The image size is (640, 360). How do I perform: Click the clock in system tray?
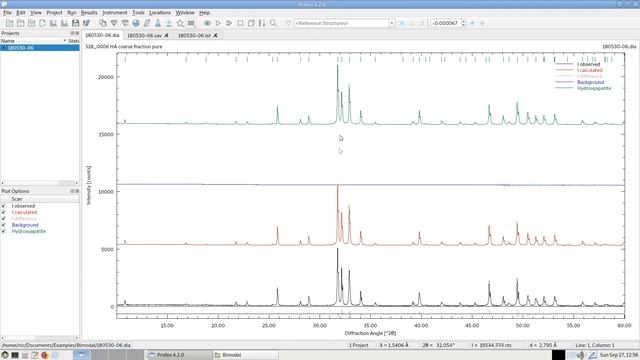pyautogui.click(x=619, y=355)
